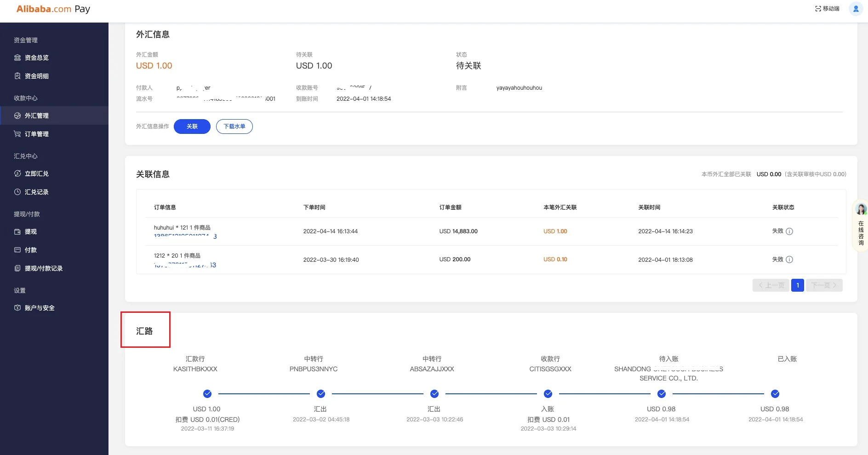Open 账户与安全 settings menu item
868x455 pixels.
(40, 308)
